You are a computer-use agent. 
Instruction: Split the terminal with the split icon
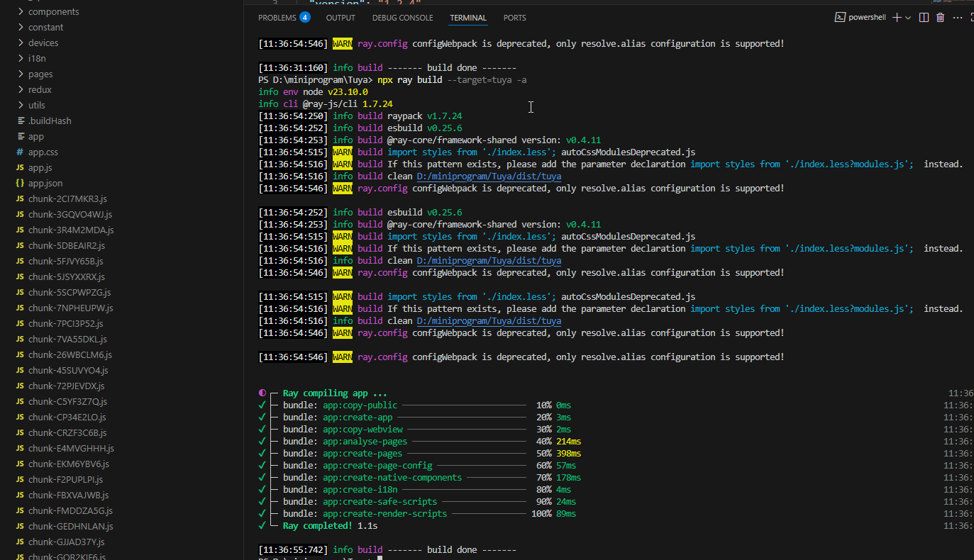(924, 17)
